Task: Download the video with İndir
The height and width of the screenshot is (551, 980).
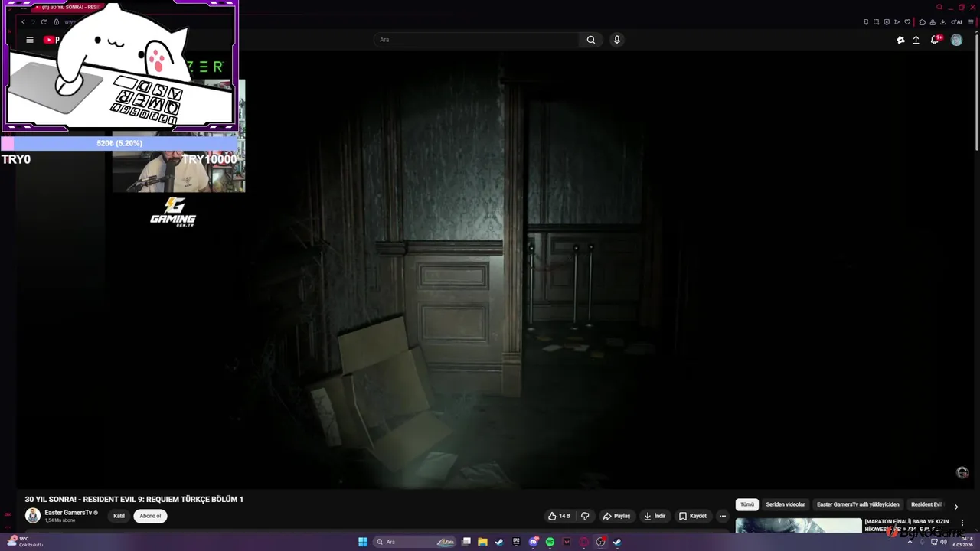Action: click(655, 516)
